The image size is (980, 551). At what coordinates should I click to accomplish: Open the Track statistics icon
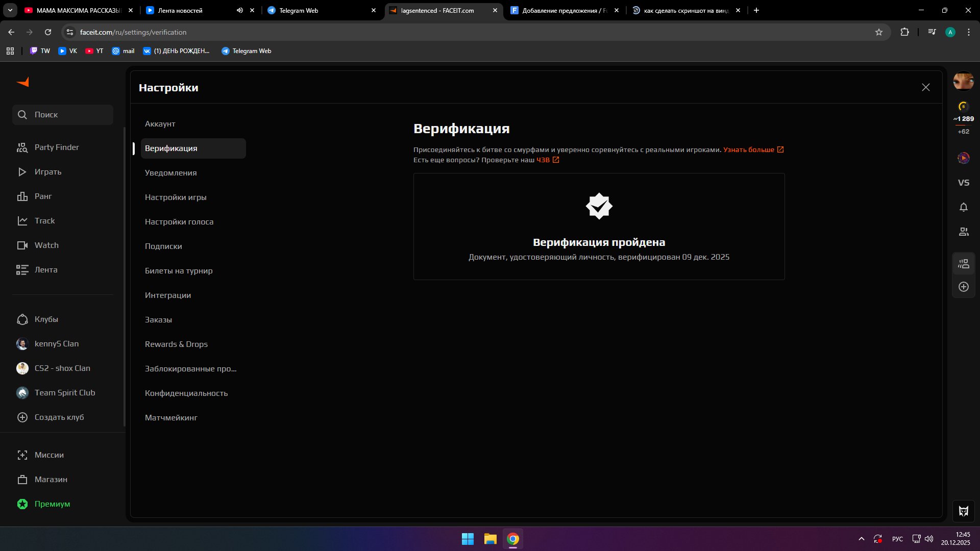pyautogui.click(x=22, y=220)
